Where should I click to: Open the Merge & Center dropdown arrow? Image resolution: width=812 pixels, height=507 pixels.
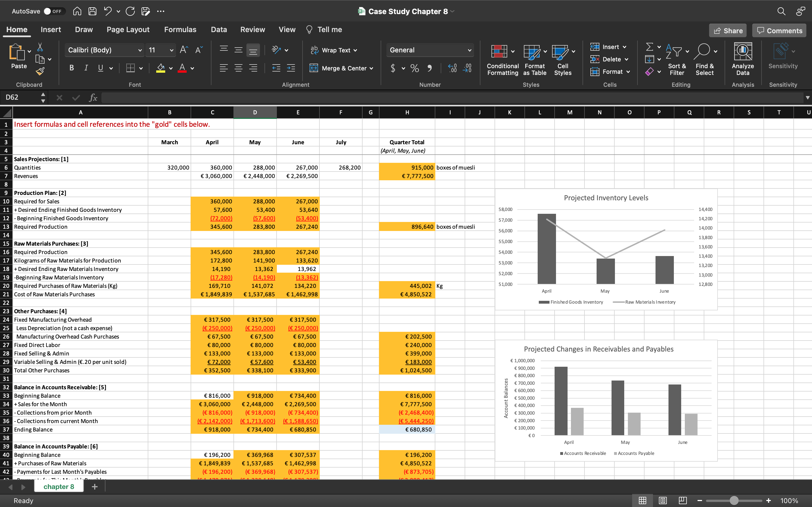coord(371,68)
